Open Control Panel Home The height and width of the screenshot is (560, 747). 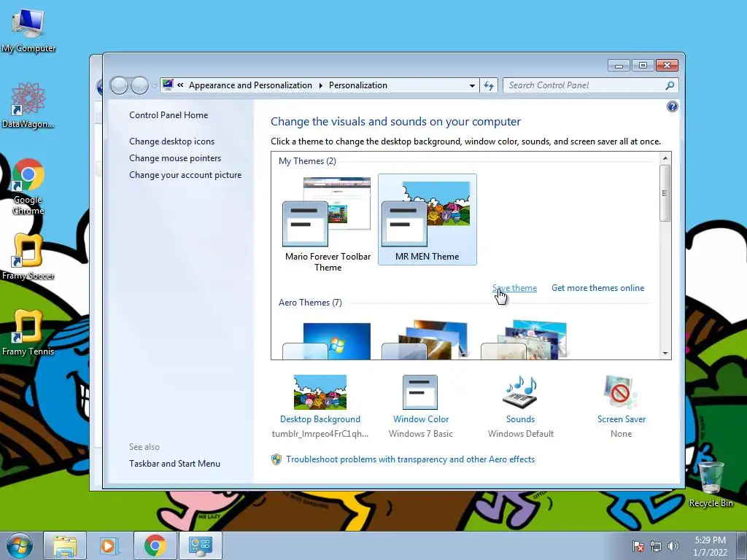pos(169,114)
